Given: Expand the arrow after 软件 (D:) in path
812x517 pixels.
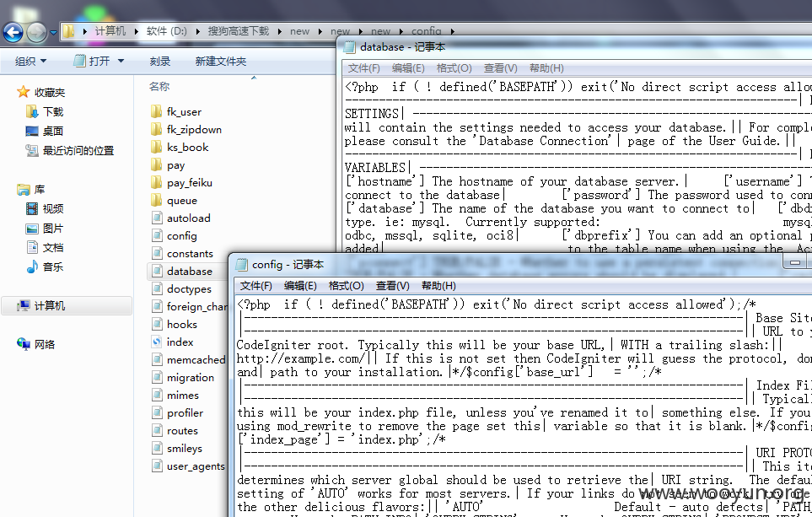Looking at the screenshot, I should tap(197, 31).
